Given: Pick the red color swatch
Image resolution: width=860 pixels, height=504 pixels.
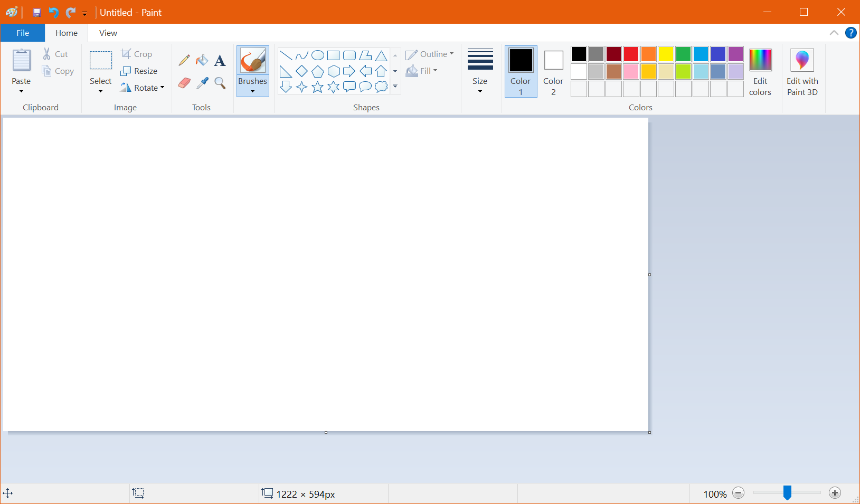Looking at the screenshot, I should pos(631,54).
